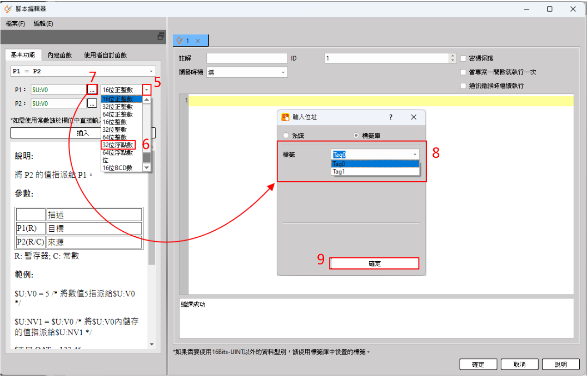
Task: Check 通訊錯誤時繼續執行 option
Action: [463, 86]
